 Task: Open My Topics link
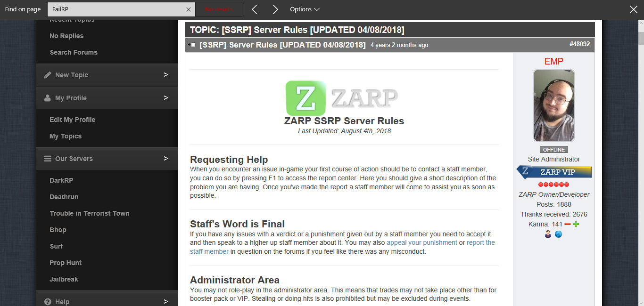[x=66, y=136]
